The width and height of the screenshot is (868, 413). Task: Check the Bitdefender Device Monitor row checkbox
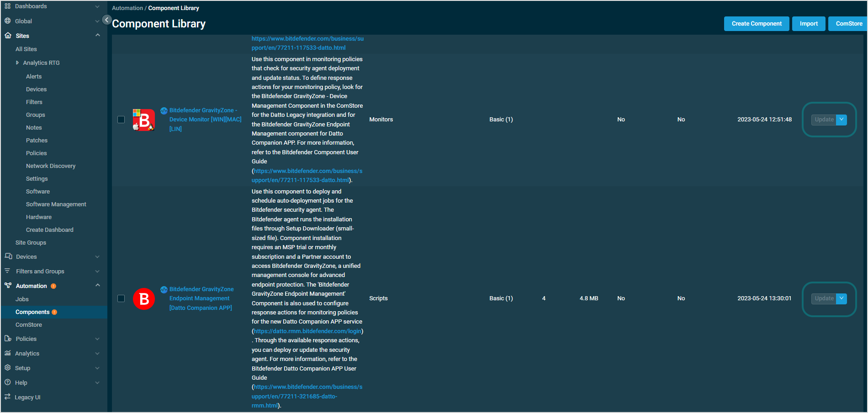click(121, 119)
